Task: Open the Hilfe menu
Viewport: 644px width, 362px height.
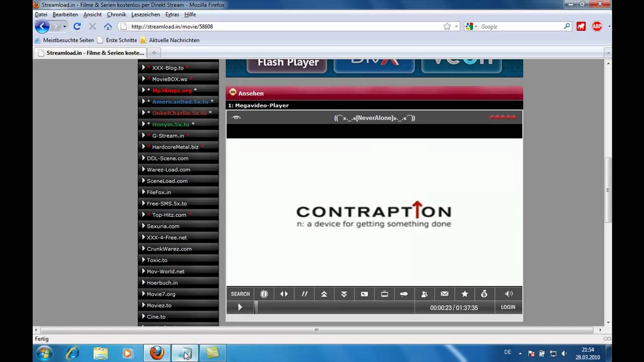Action: click(x=190, y=15)
